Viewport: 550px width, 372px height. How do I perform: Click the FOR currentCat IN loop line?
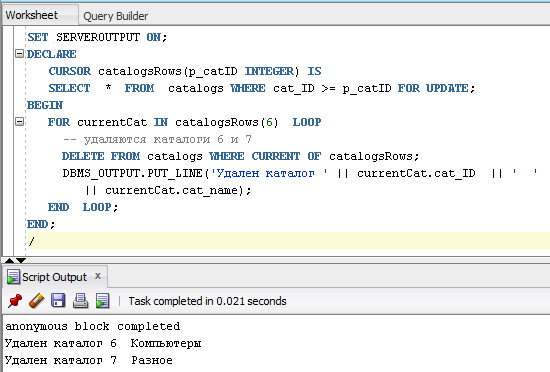point(185,122)
